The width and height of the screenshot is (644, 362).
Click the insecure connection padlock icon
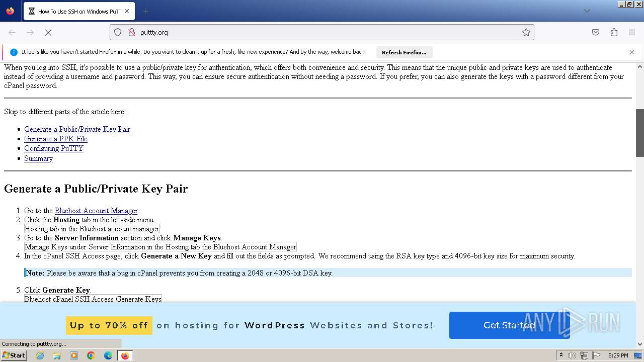tap(132, 32)
